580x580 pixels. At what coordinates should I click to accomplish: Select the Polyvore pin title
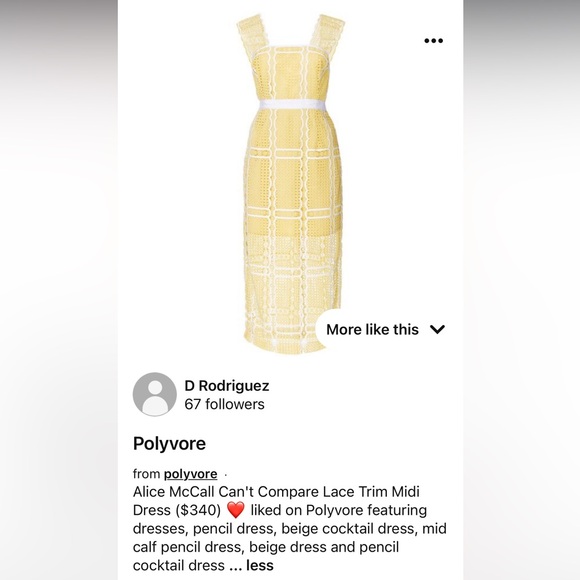(169, 444)
